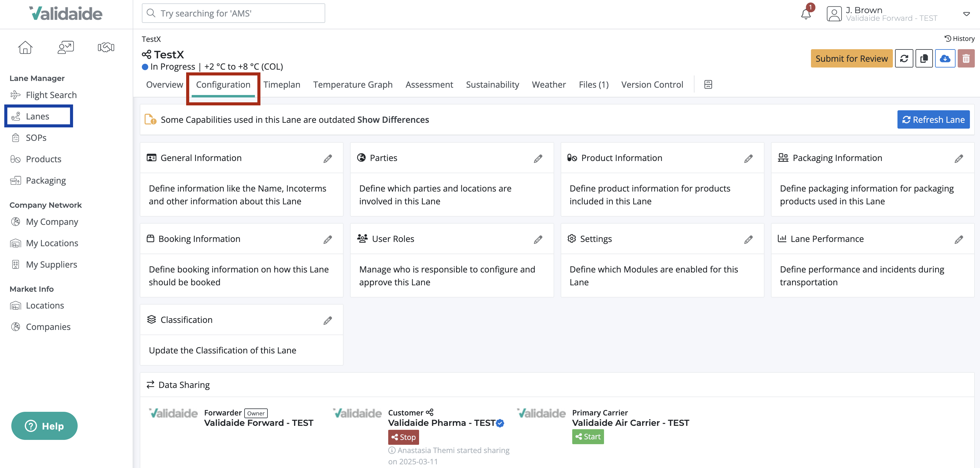
Task: Edit Packaging Information with pencil icon
Action: pyautogui.click(x=959, y=159)
